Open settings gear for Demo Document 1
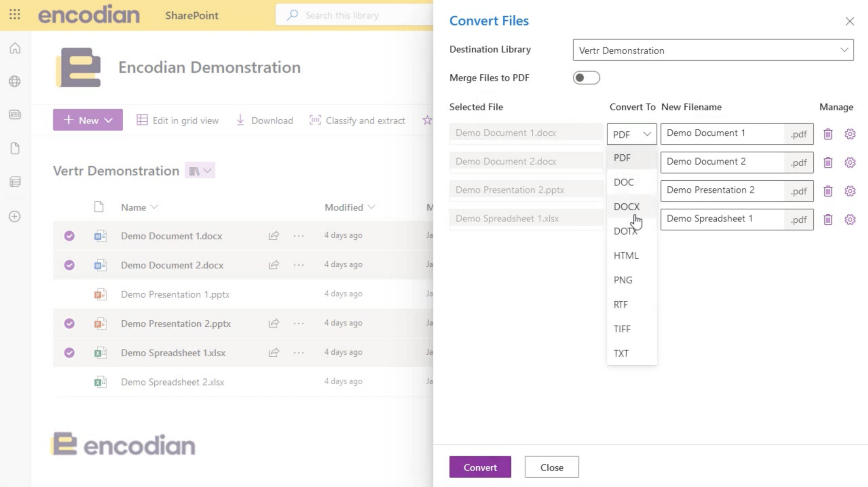The height and width of the screenshot is (487, 868). [850, 134]
